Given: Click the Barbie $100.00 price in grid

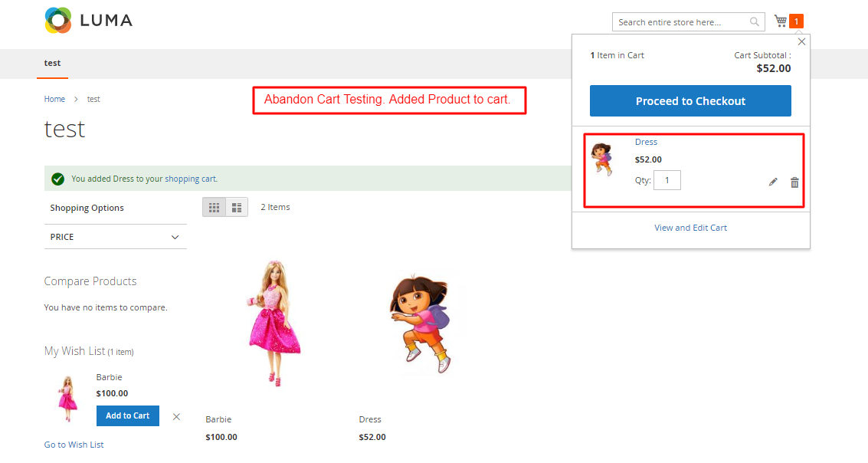Looking at the screenshot, I should 221,437.
